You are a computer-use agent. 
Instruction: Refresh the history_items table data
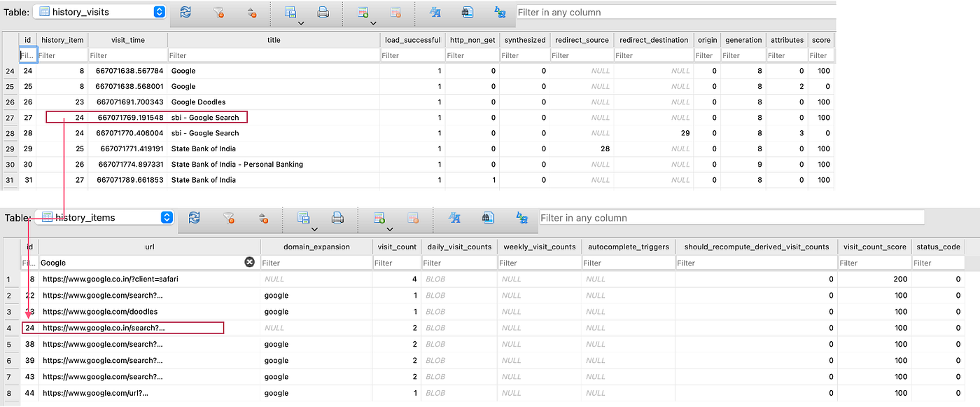(x=195, y=218)
